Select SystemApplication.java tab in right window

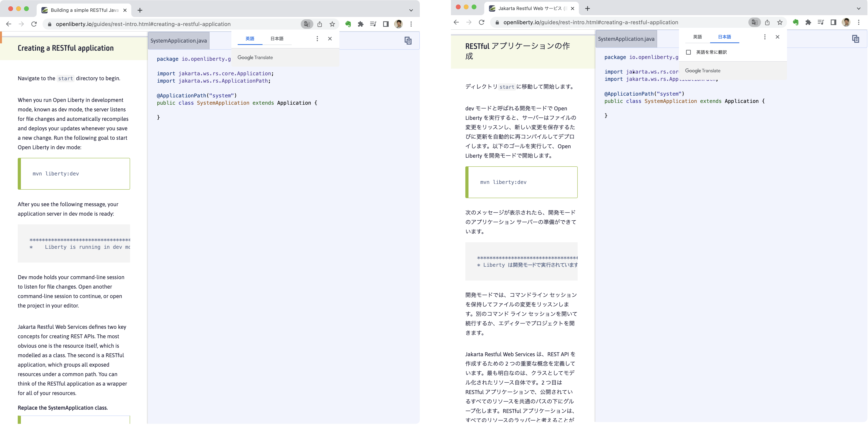point(626,39)
